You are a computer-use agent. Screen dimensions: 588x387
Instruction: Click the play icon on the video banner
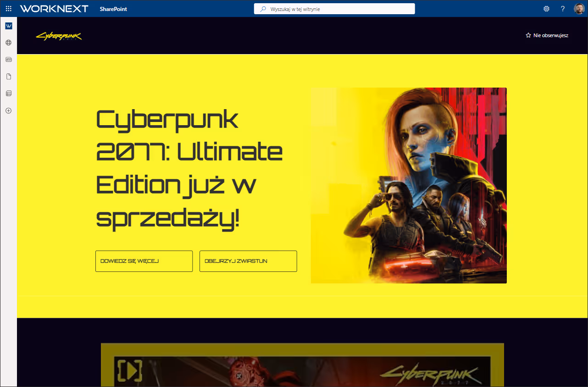(130, 370)
